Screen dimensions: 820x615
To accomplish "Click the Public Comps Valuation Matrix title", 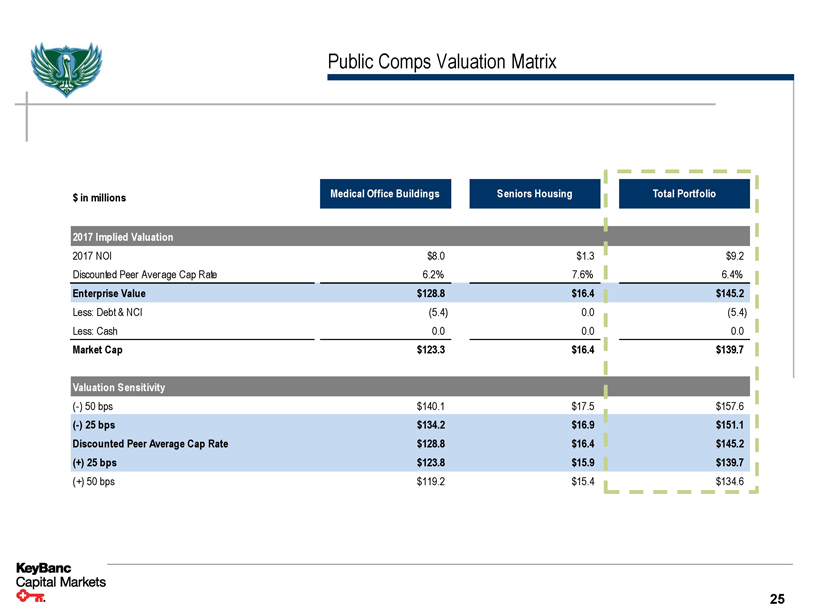I will click(x=442, y=63).
